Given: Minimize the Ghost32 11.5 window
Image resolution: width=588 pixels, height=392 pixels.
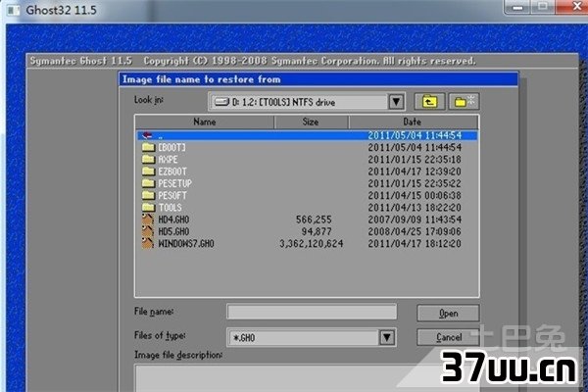Looking at the screenshot, I should click(x=517, y=7).
